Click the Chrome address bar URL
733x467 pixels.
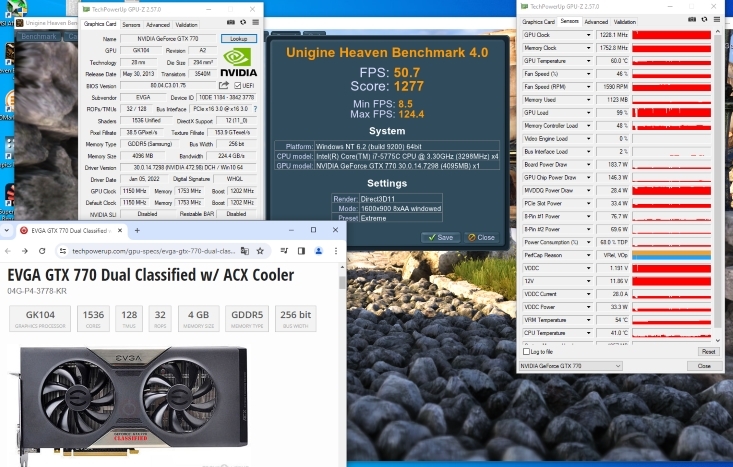[x=153, y=251]
